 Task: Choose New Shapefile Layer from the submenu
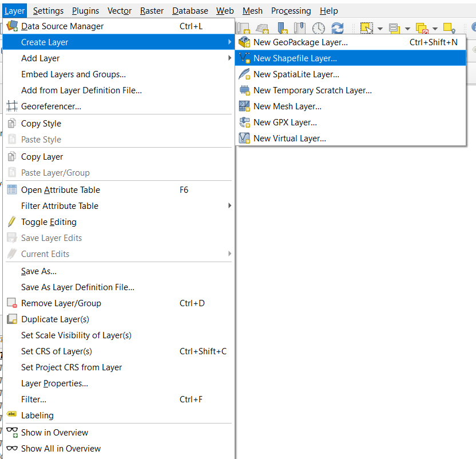click(x=295, y=58)
